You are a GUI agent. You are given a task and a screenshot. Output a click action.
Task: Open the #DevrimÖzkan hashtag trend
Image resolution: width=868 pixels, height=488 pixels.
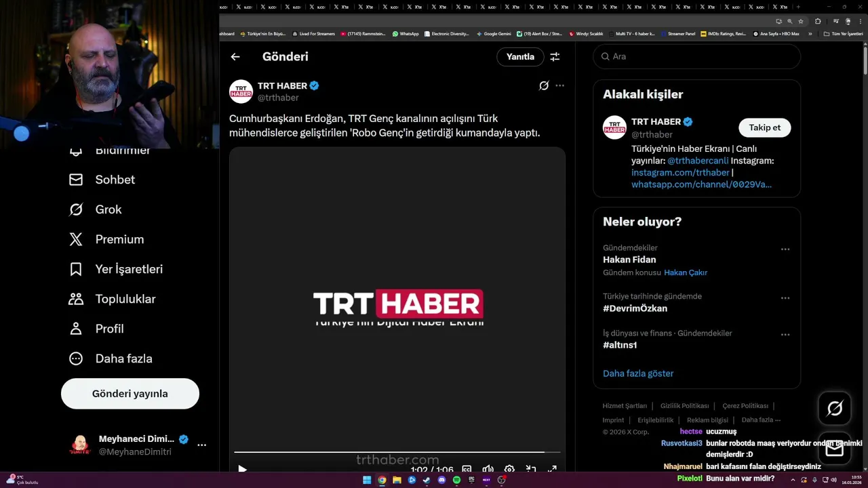635,308
